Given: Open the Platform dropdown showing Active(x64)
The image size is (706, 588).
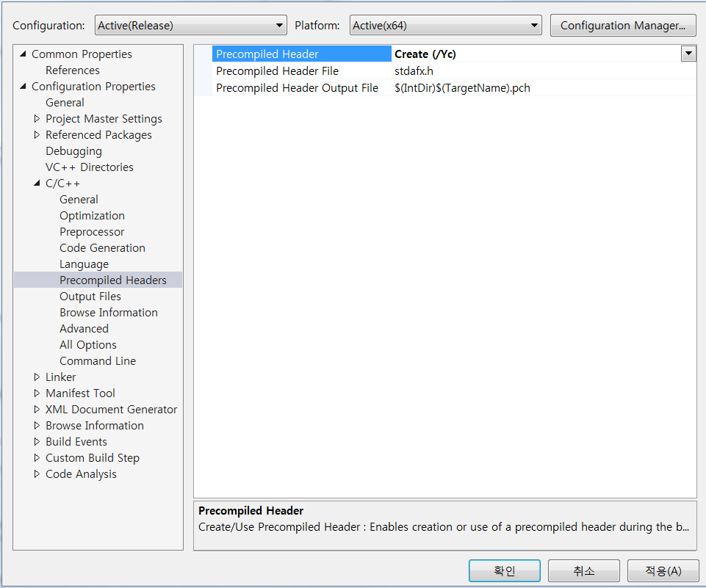Looking at the screenshot, I should tap(445, 25).
